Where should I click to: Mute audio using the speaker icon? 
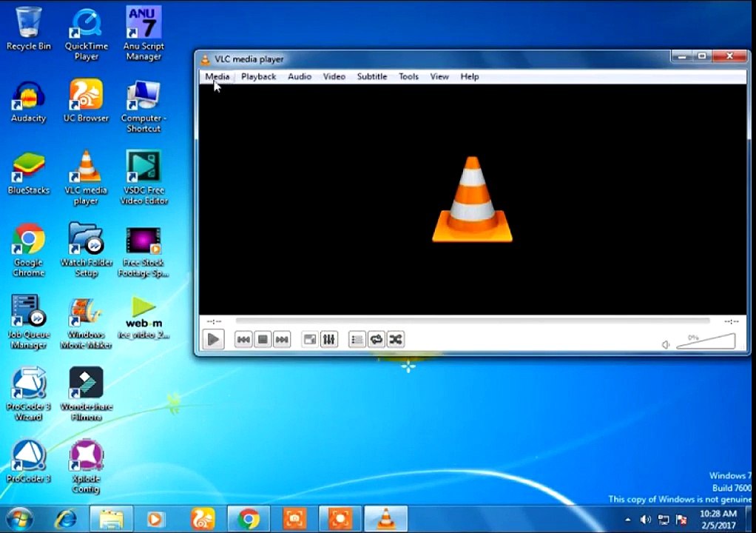pos(666,344)
